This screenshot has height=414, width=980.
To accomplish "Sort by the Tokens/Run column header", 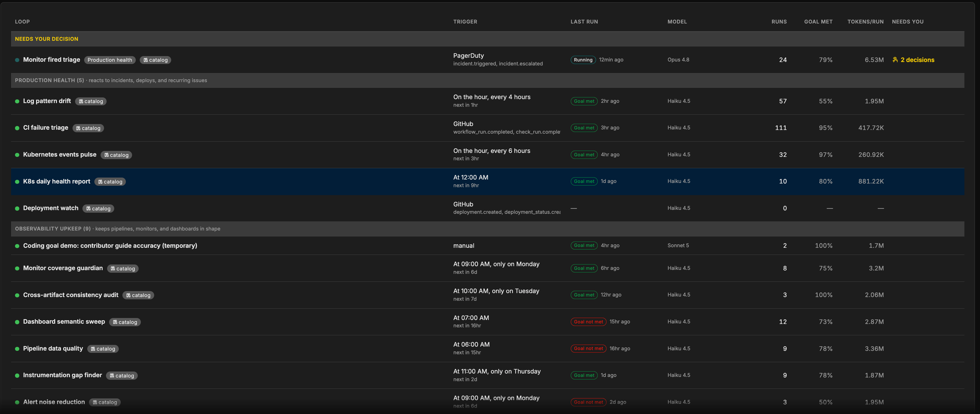I will (x=865, y=22).
